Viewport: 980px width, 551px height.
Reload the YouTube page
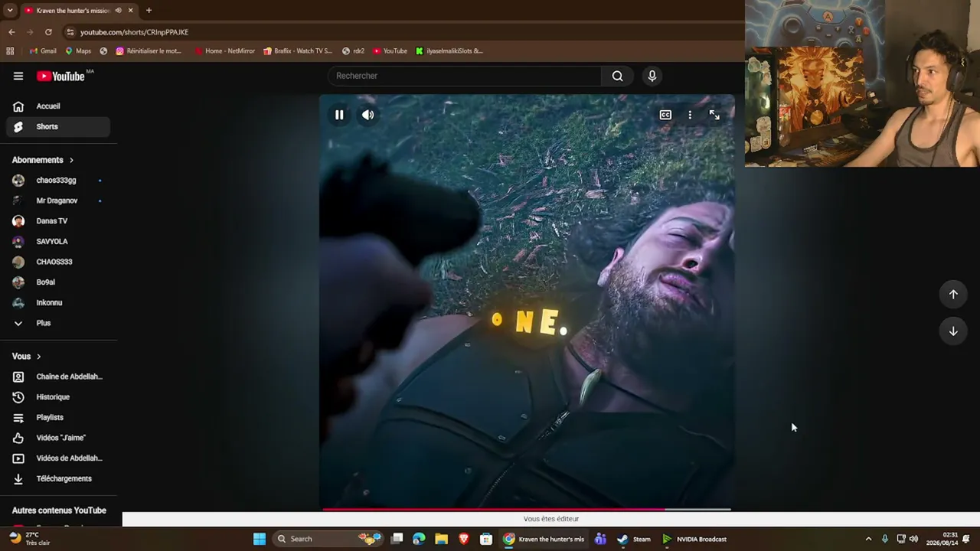coord(48,32)
